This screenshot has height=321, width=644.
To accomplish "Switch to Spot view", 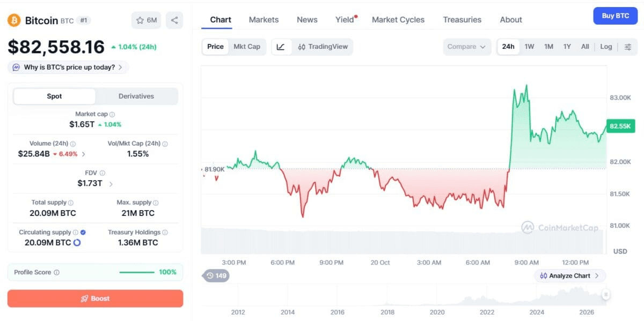I will [54, 96].
